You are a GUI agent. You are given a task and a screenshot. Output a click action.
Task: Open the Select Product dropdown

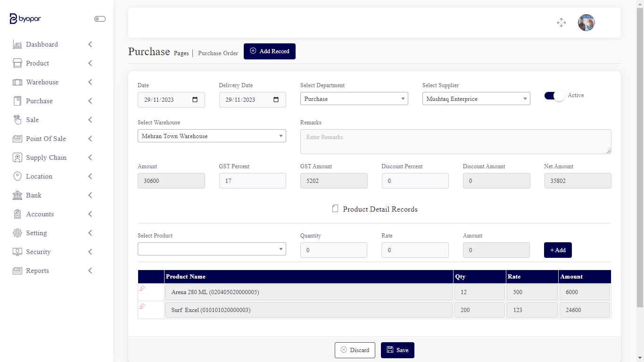click(212, 249)
